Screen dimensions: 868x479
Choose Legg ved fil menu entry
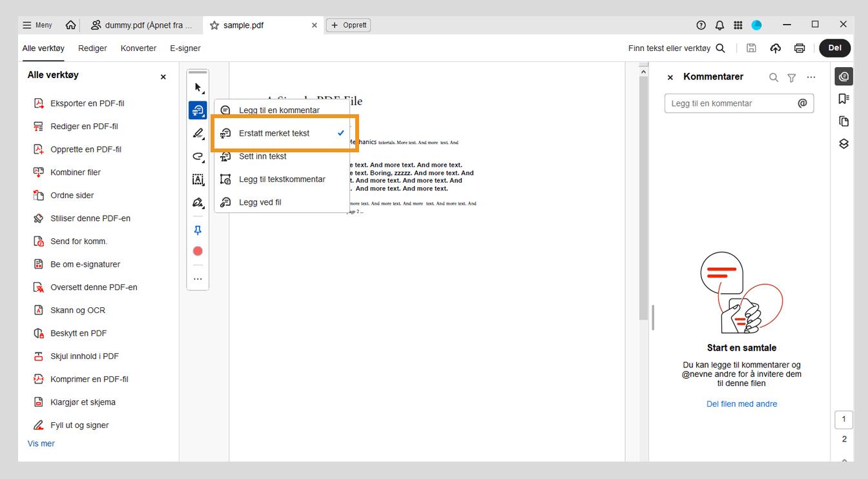pos(282,202)
